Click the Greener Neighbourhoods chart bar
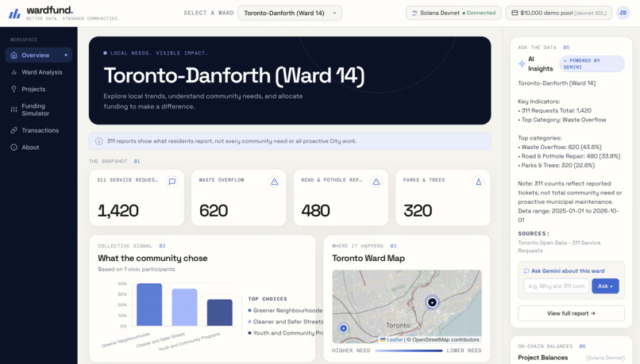Viewport: 640px width, 364px height. [x=149, y=305]
